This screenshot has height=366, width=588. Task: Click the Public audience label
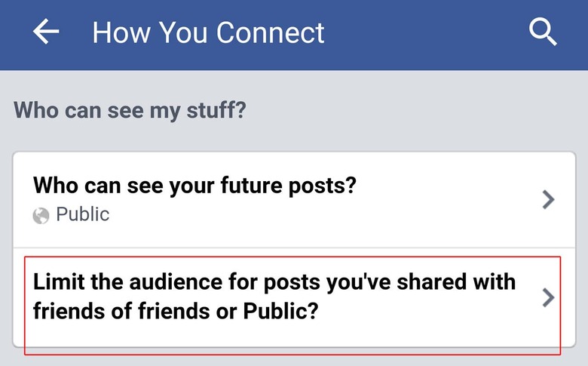(82, 215)
